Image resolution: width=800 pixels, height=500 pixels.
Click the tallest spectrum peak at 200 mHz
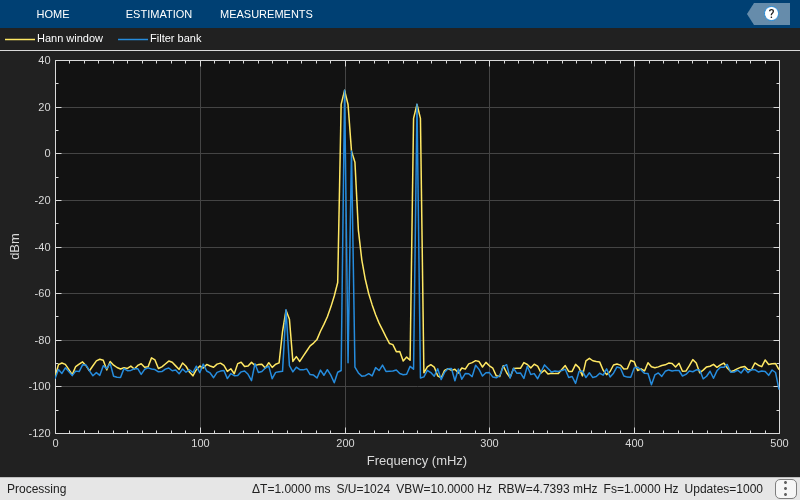point(345,91)
